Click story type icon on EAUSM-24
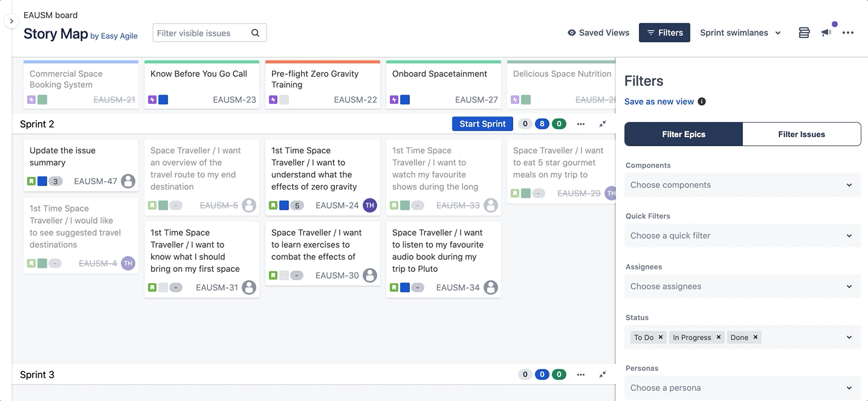Image resolution: width=868 pixels, height=401 pixels. [x=273, y=205]
